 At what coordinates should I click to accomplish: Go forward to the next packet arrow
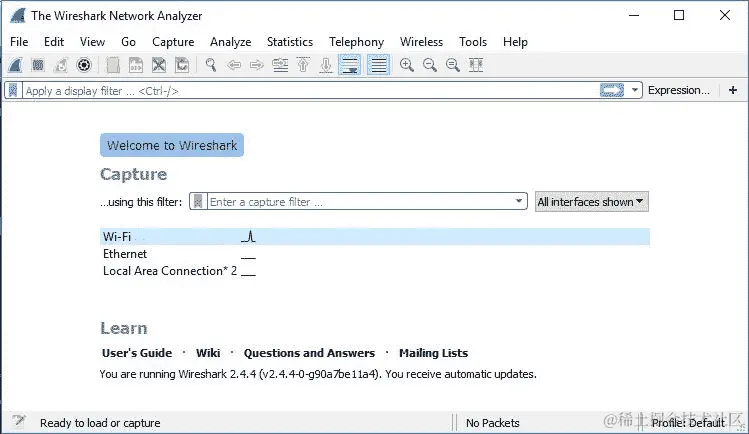[x=257, y=65]
